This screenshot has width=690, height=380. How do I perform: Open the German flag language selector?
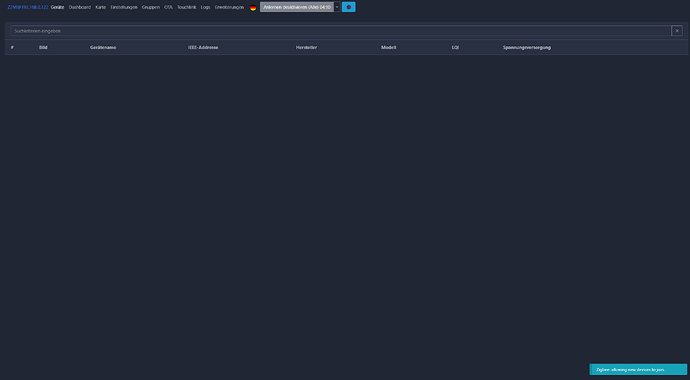[253, 7]
